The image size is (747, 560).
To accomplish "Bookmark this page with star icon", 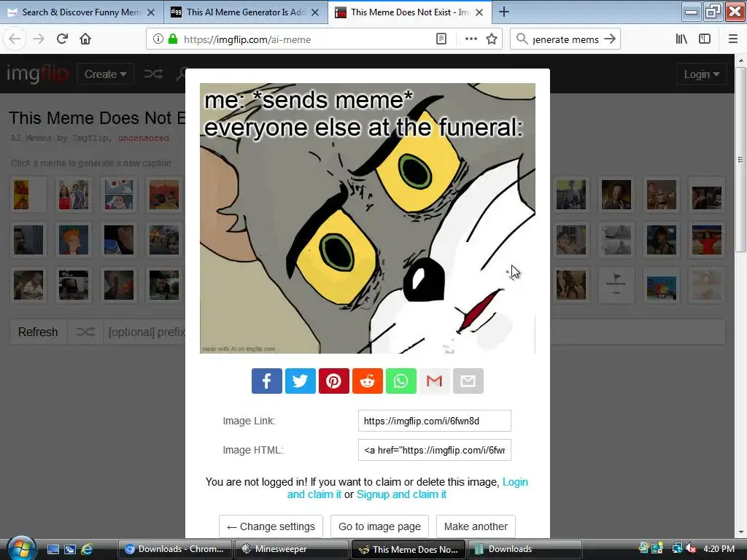I will 492,39.
